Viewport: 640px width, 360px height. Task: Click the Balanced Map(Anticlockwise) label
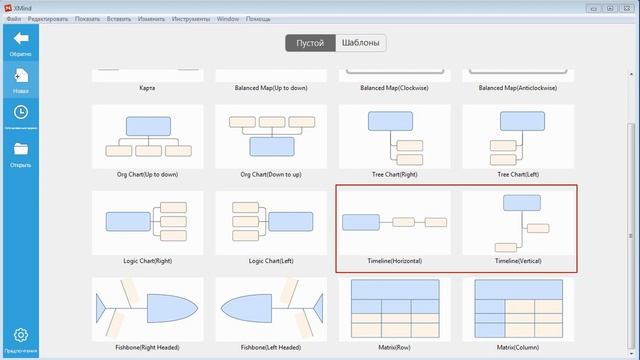(x=518, y=88)
